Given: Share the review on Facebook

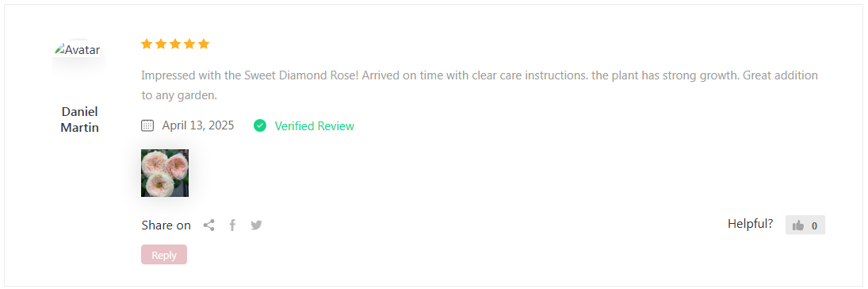Looking at the screenshot, I should point(232,225).
